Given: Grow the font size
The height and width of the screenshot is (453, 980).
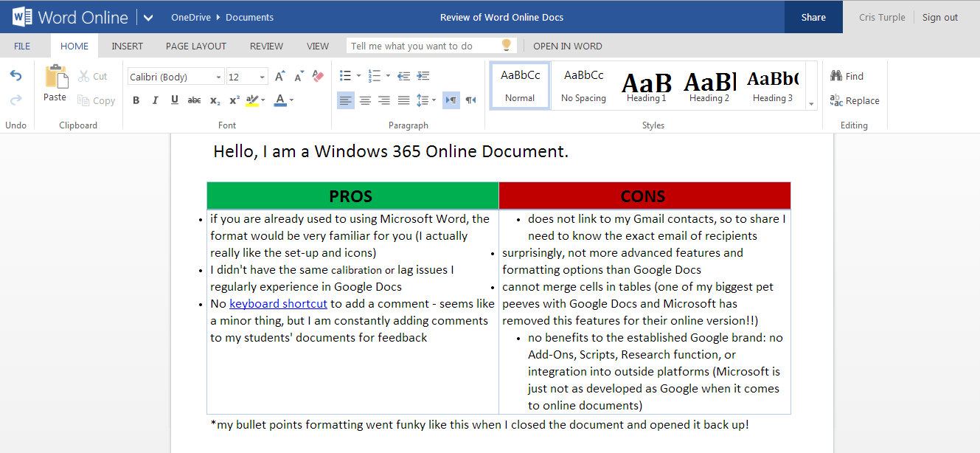Looking at the screenshot, I should pyautogui.click(x=279, y=77).
